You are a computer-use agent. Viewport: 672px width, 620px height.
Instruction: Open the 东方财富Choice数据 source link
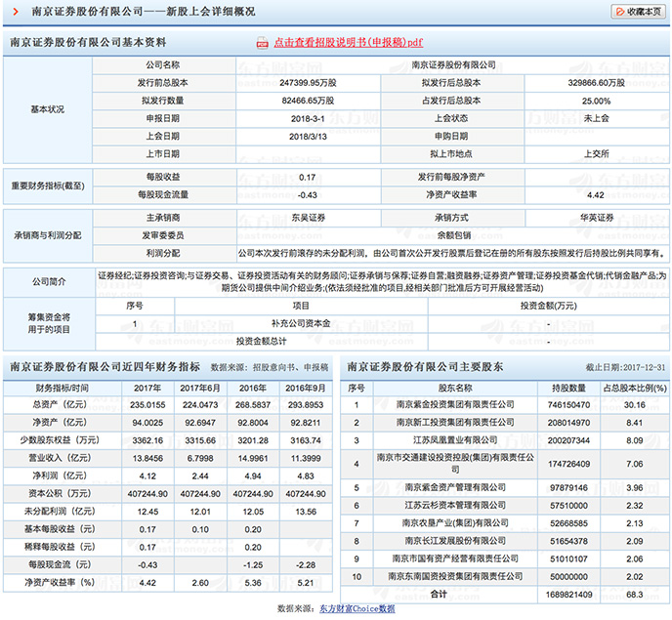tap(357, 608)
